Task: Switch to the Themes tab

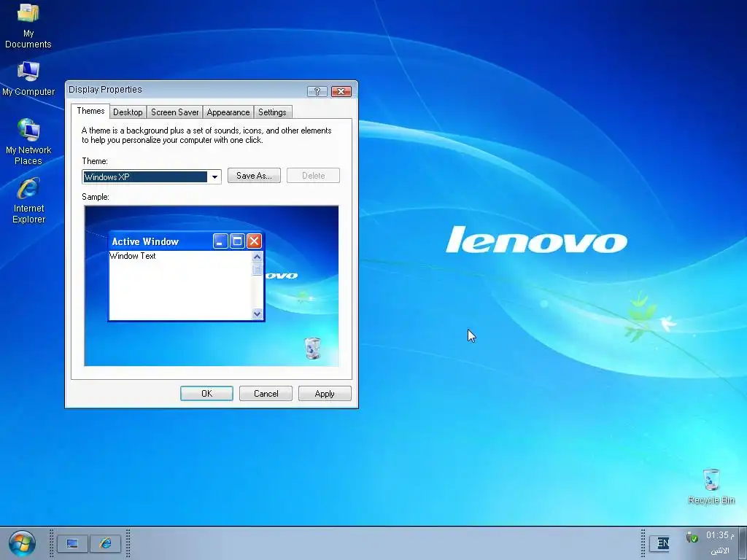Action: [x=90, y=111]
